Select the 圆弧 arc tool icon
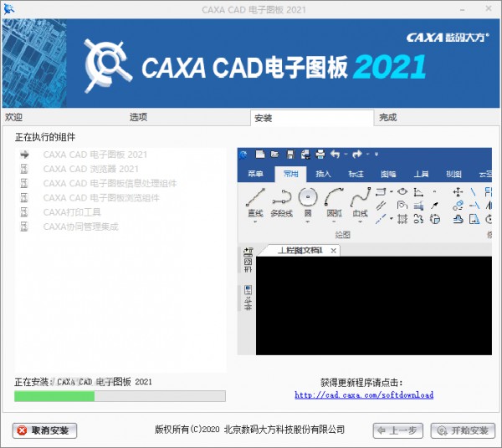Image resolution: width=502 pixels, height=448 pixels. pyautogui.click(x=334, y=197)
